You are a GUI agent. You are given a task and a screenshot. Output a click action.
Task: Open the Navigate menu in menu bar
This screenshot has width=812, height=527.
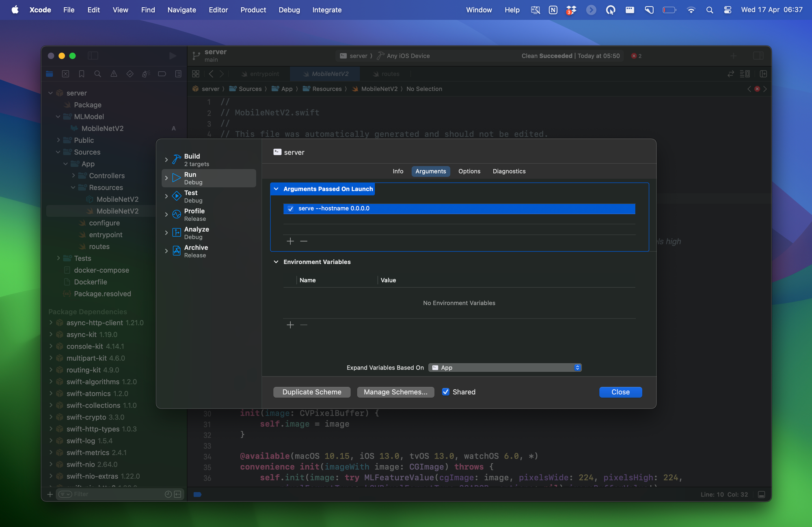tap(182, 9)
